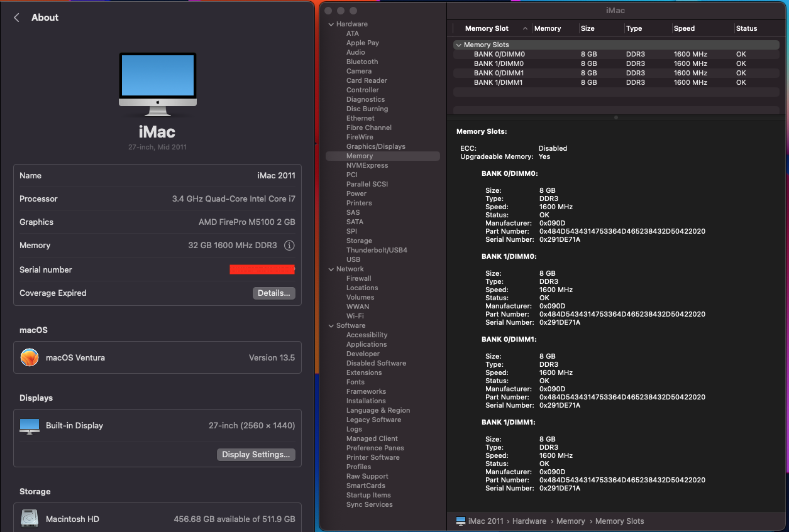The height and width of the screenshot is (532, 789).
Task: Show memory info via circled i icon
Action: click(289, 246)
